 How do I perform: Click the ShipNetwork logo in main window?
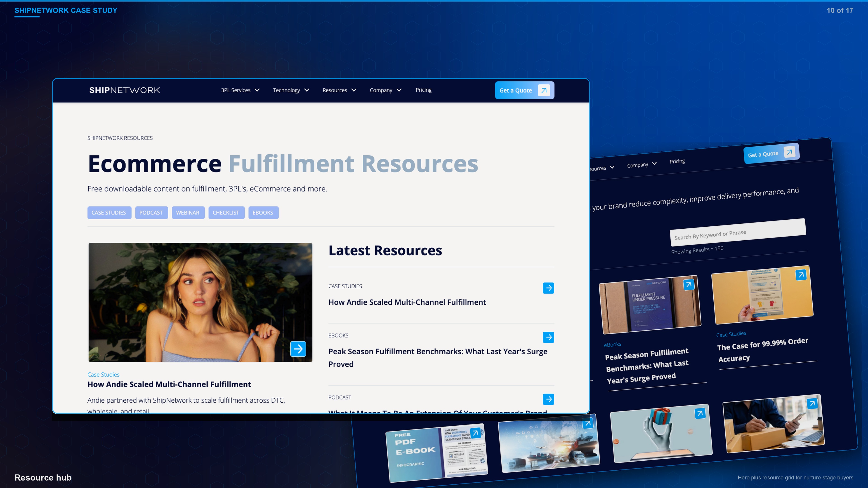124,90
